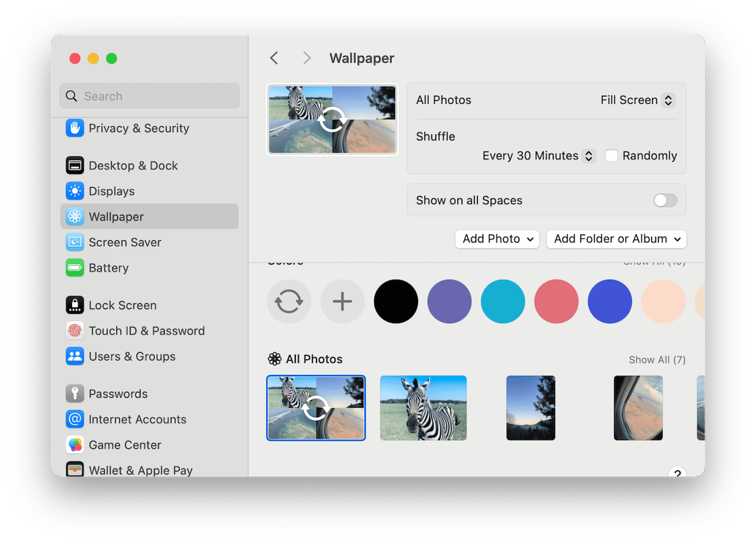Go to Users & Groups section

[132, 356]
